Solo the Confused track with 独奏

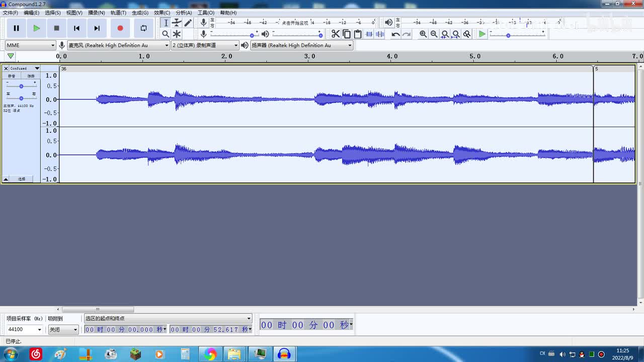31,76
